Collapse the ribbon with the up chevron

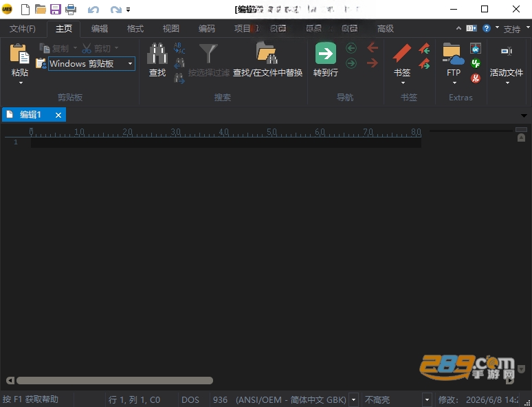(458, 28)
